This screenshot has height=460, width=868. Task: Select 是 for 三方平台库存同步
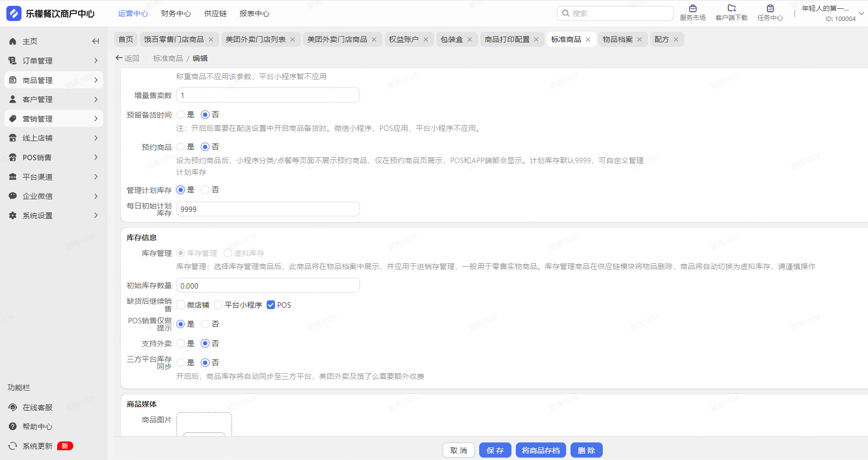[181, 363]
